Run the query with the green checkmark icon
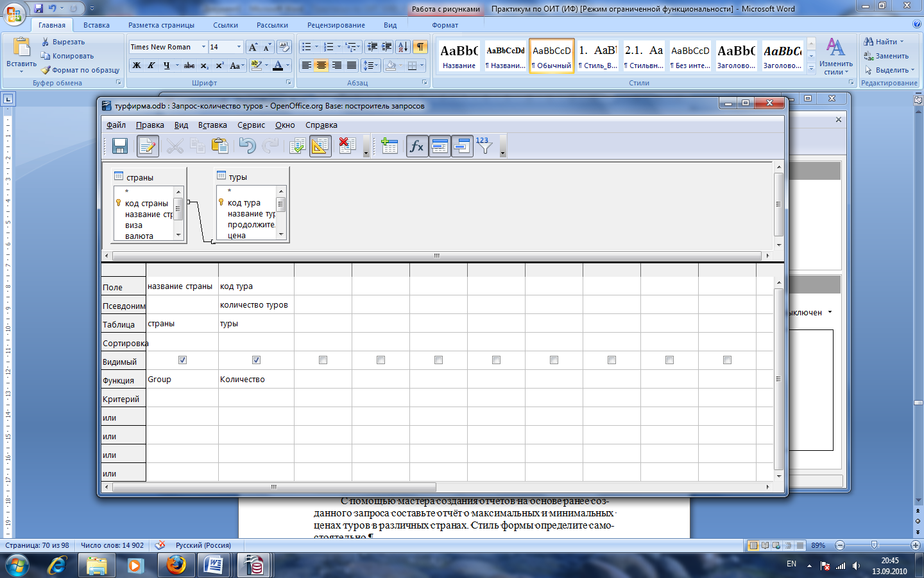 297,146
